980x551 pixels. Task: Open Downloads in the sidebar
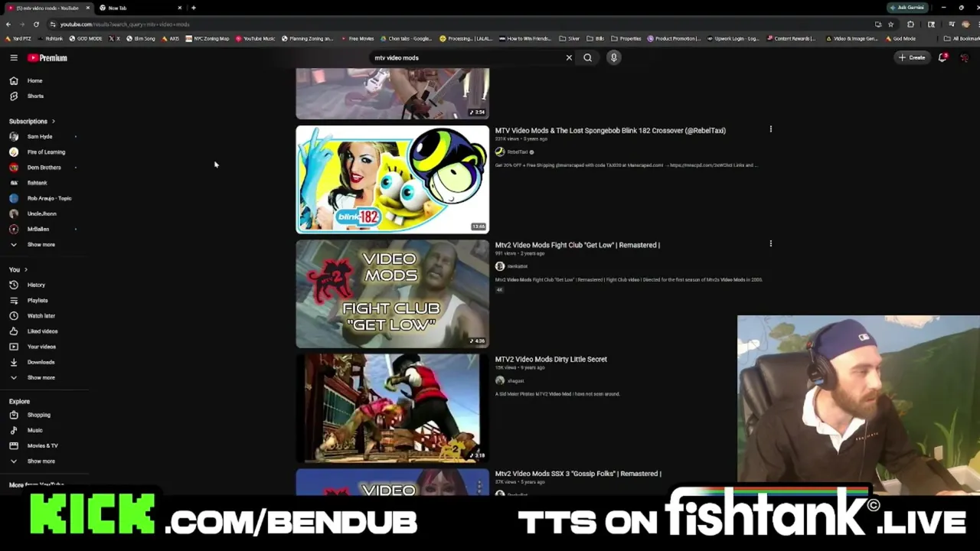32,362
